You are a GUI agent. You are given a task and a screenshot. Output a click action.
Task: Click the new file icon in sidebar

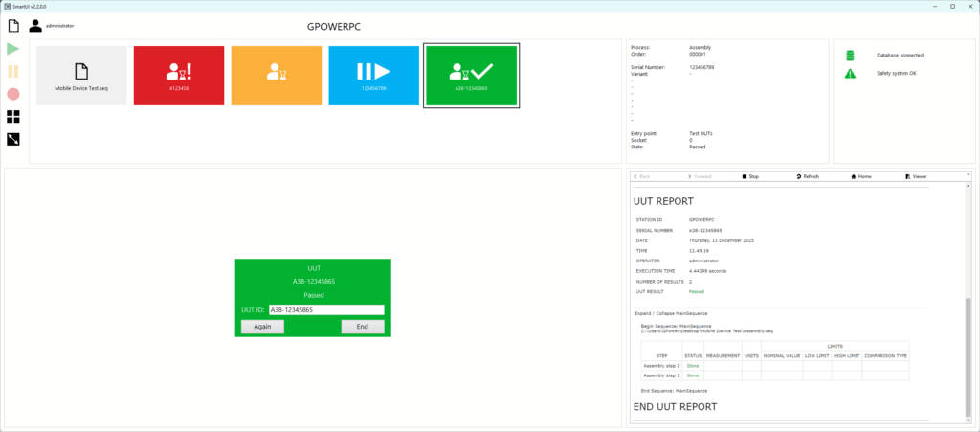[13, 25]
